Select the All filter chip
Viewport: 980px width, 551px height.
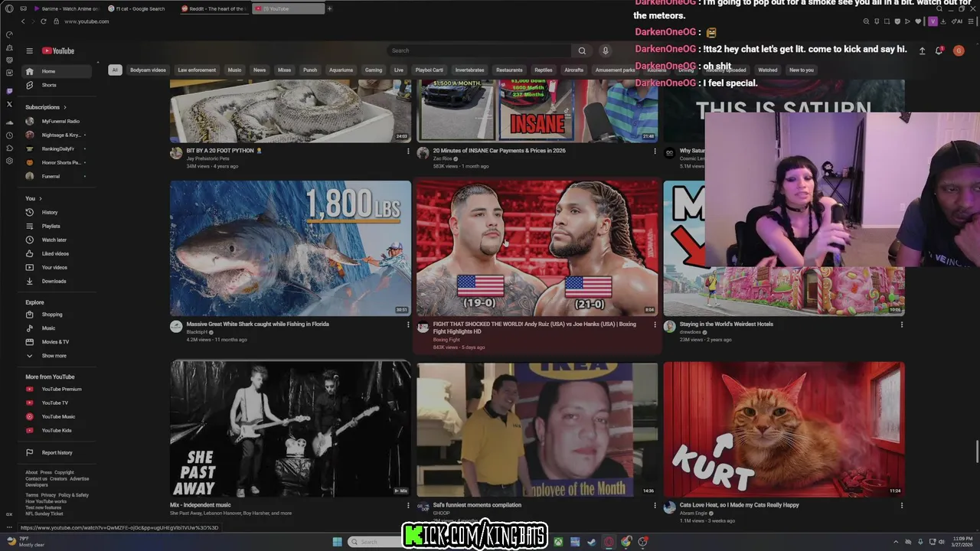pos(115,70)
